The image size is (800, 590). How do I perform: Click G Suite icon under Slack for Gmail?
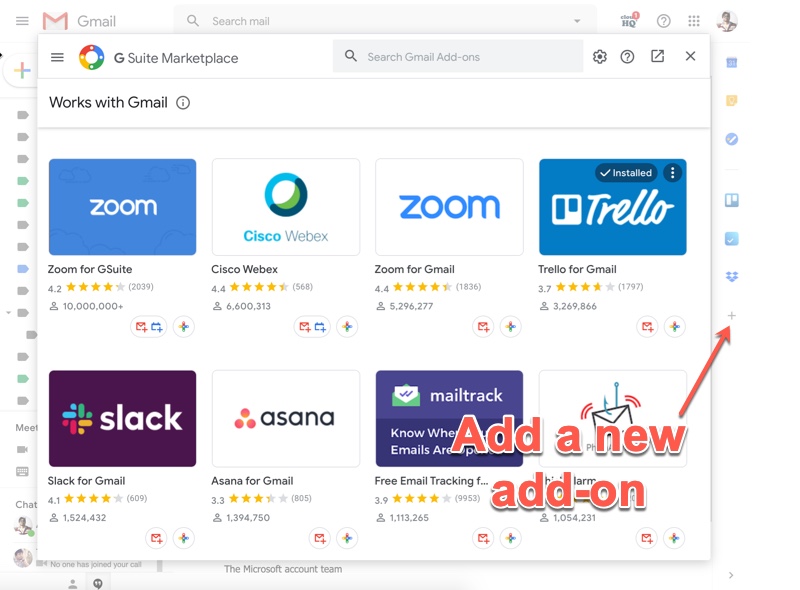(x=184, y=538)
